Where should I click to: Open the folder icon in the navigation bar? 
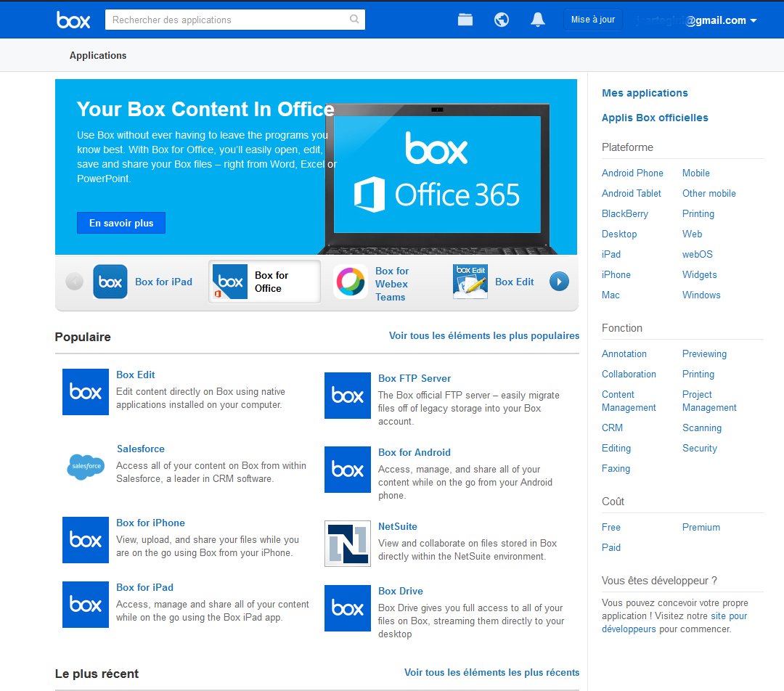click(465, 20)
